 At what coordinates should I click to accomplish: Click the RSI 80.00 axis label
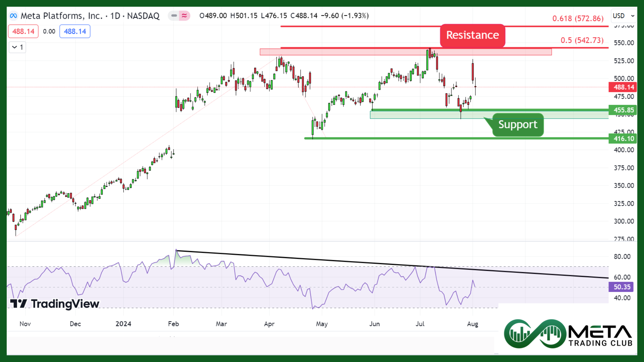622,257
